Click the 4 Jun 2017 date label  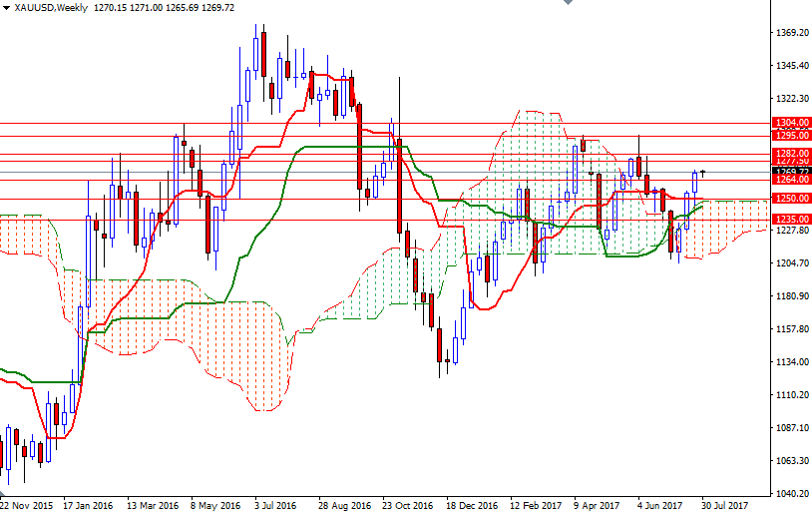click(659, 506)
